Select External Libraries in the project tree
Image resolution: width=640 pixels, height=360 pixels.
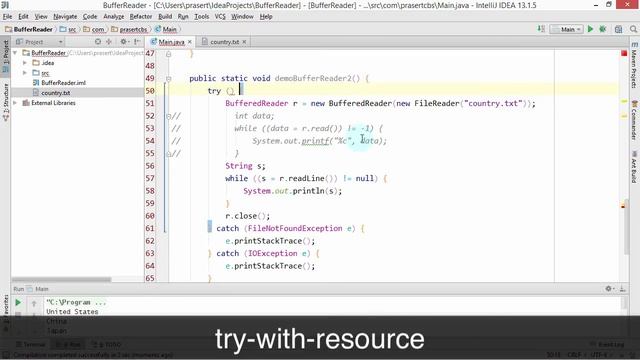(53, 103)
